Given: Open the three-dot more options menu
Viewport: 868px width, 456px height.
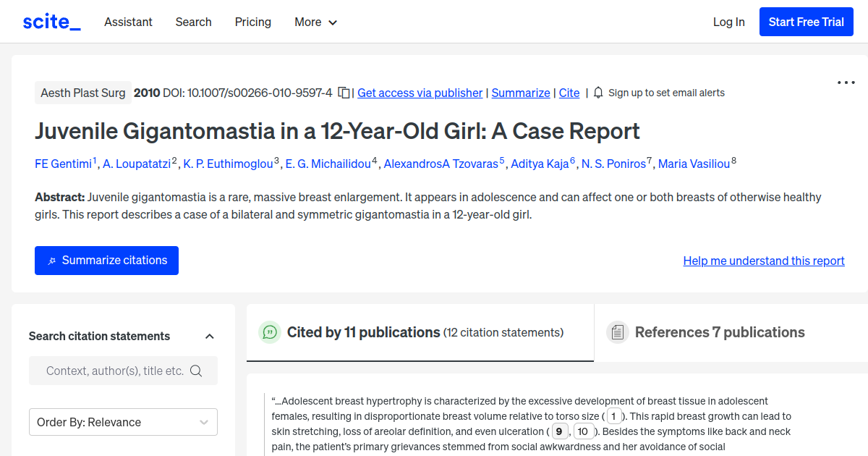Looking at the screenshot, I should (x=846, y=83).
